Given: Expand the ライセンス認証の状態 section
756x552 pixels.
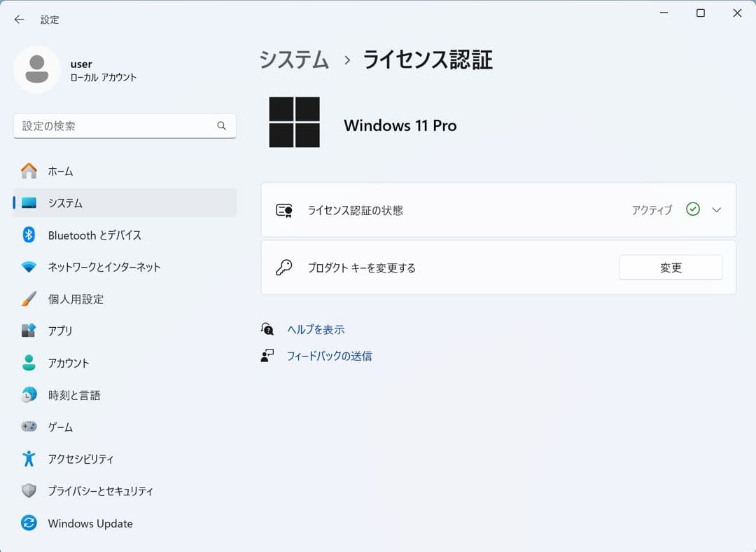Looking at the screenshot, I should (x=716, y=209).
